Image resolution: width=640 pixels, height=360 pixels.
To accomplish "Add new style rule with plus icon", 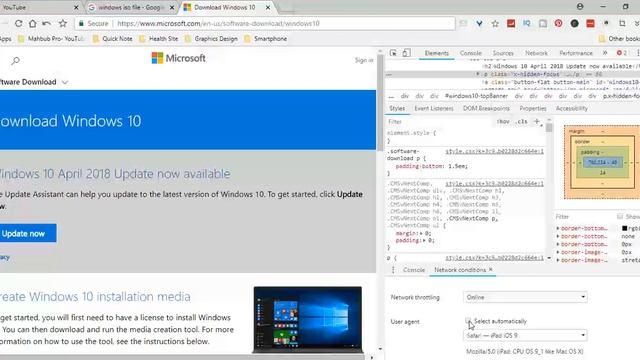I will (x=537, y=121).
